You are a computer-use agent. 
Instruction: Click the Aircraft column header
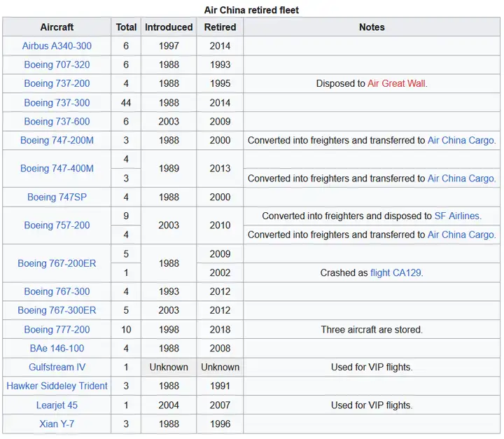pos(57,27)
